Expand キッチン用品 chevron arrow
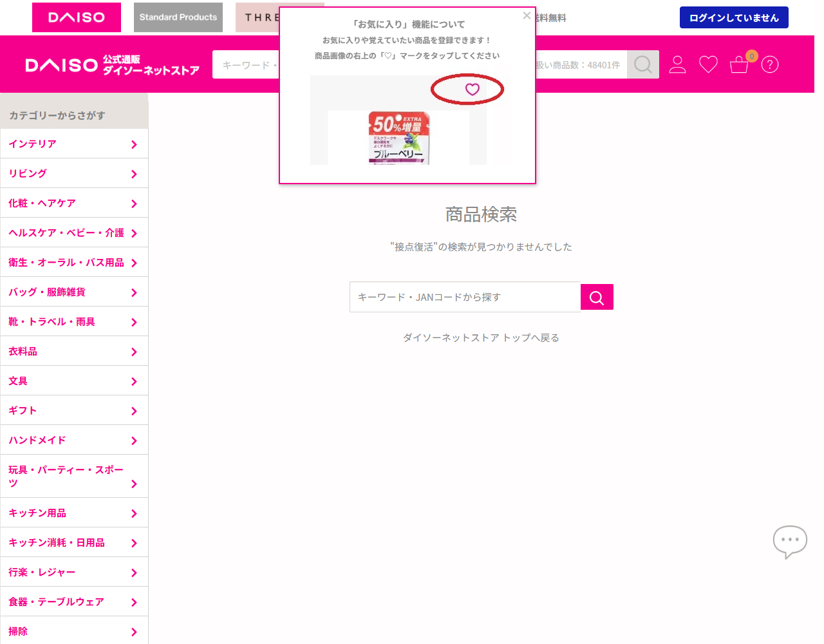This screenshot has width=824, height=644. tap(134, 513)
